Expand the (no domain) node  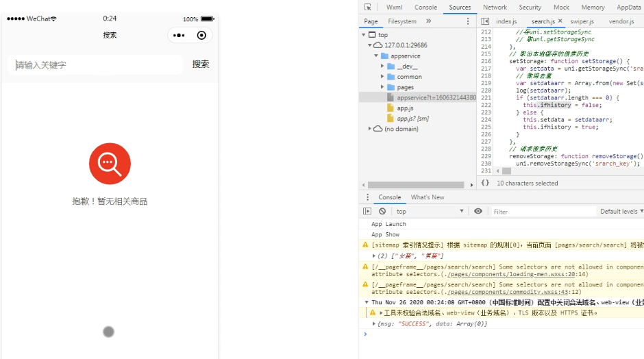point(370,129)
